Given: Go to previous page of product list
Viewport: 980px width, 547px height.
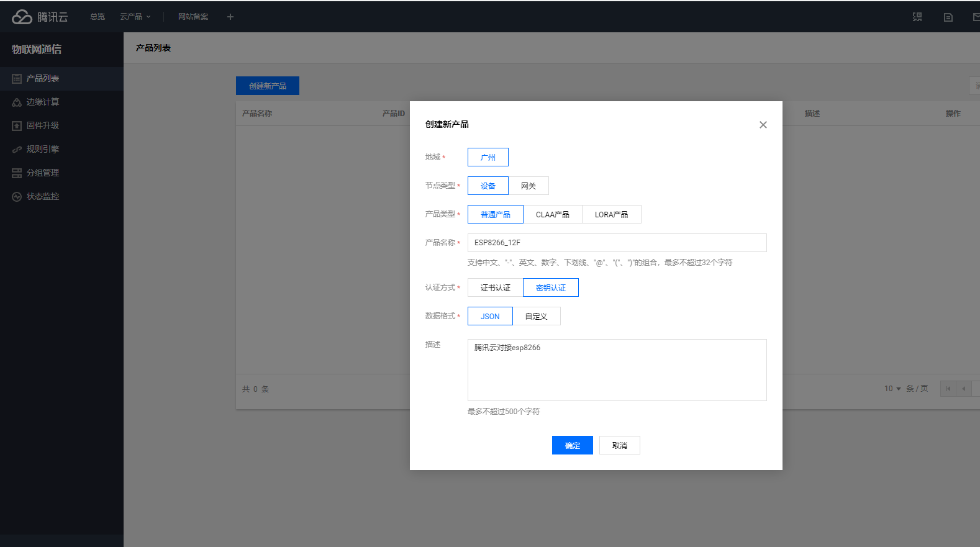Looking at the screenshot, I should point(964,389).
